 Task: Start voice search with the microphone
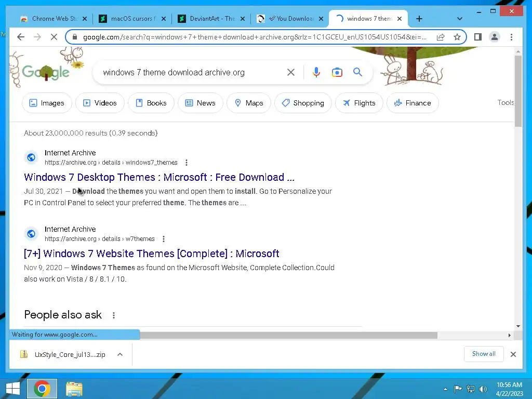pos(316,72)
